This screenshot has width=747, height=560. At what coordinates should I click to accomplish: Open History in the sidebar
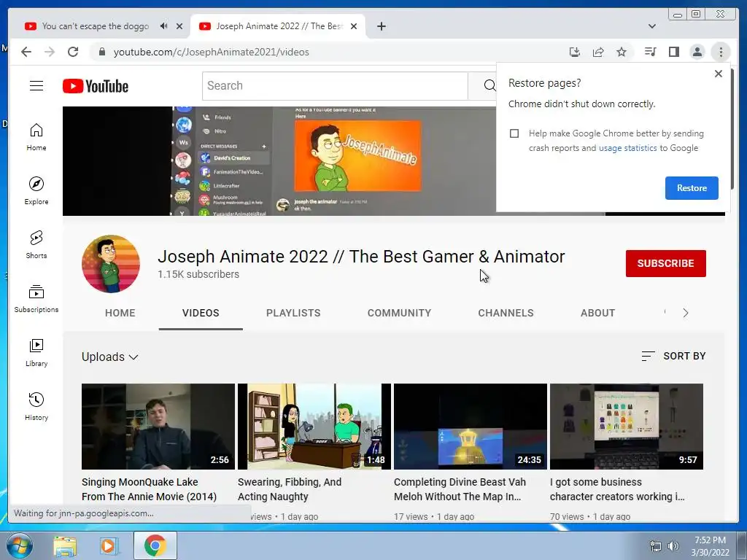[36, 406]
